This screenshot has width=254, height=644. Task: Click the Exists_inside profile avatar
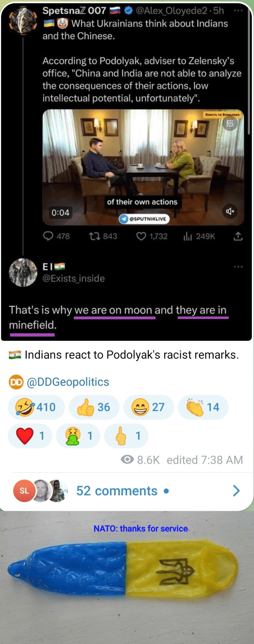point(23,272)
